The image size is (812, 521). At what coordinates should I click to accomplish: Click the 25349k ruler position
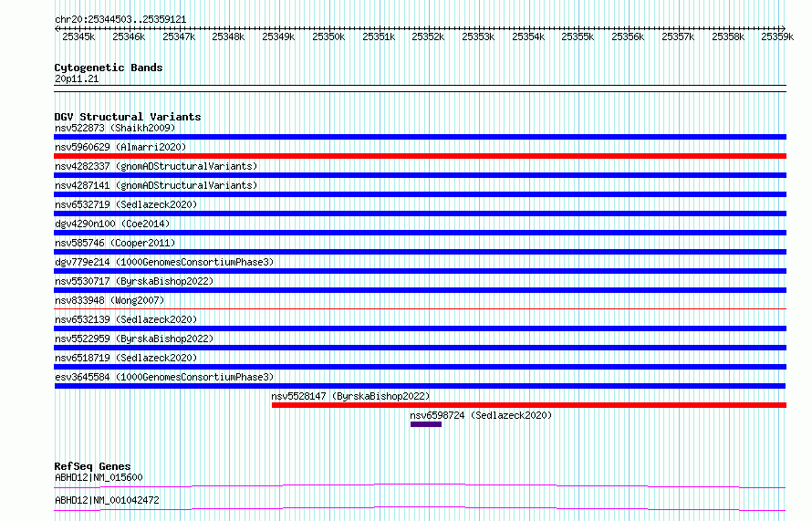coord(278,36)
